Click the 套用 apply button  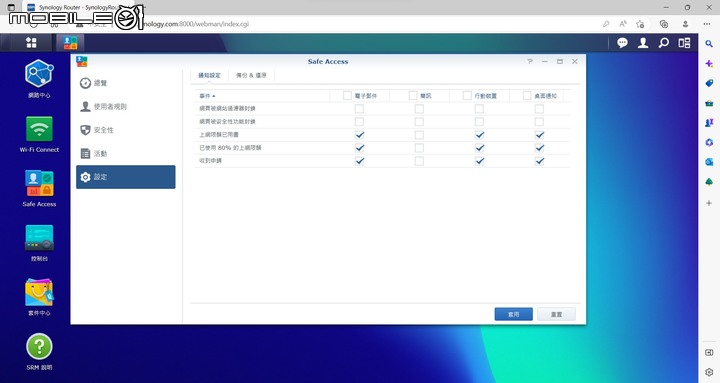coord(513,315)
